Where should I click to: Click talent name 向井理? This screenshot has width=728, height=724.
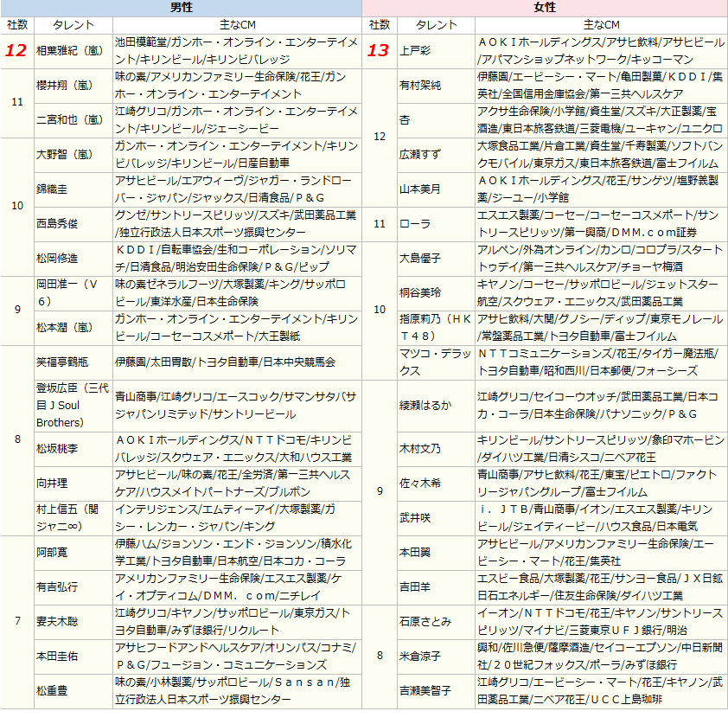point(52,484)
